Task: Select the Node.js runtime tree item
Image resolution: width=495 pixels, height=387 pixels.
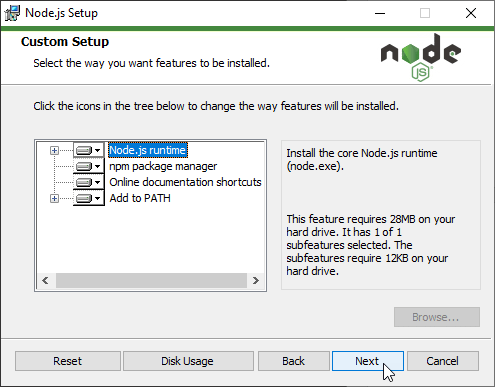Action: 147,150
